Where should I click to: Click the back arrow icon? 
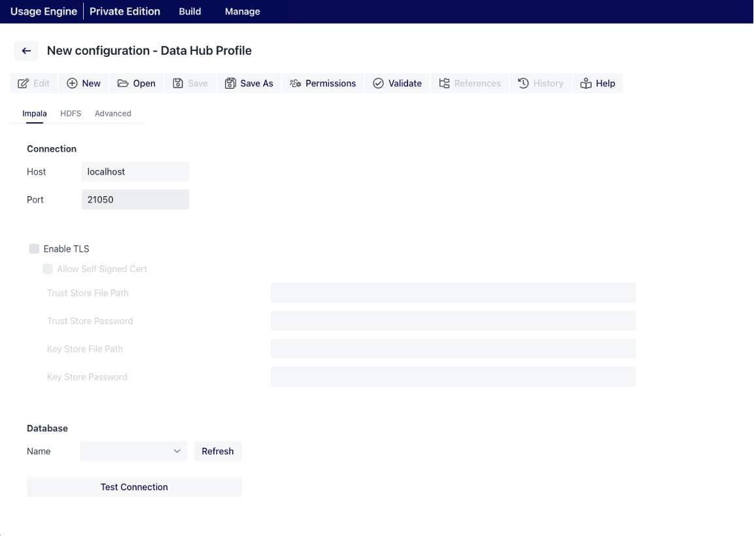[26, 51]
